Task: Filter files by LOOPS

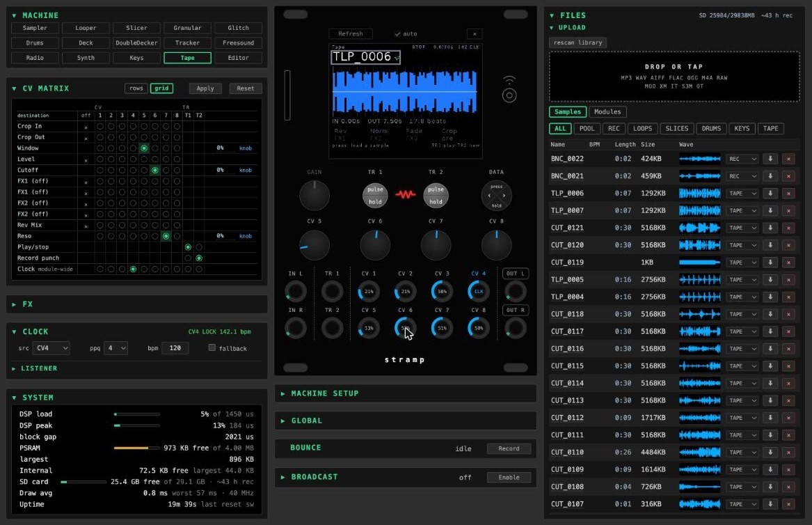Action: pyautogui.click(x=643, y=129)
